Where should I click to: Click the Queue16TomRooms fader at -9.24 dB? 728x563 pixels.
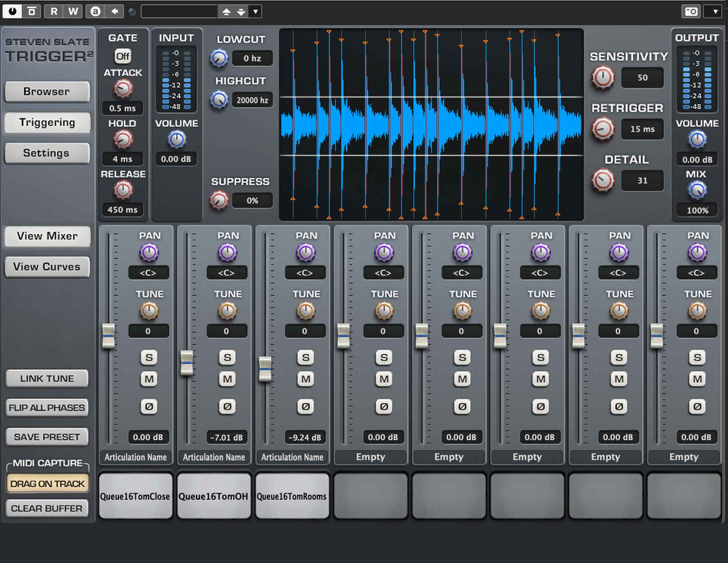pyautogui.click(x=265, y=369)
